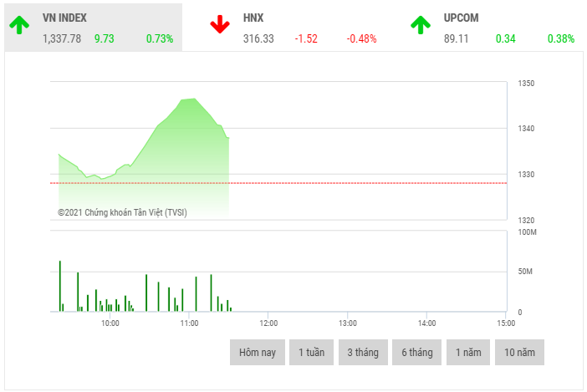Click the HNX change percentage -0.48%
The height and width of the screenshot is (392, 587).
[x=361, y=38]
